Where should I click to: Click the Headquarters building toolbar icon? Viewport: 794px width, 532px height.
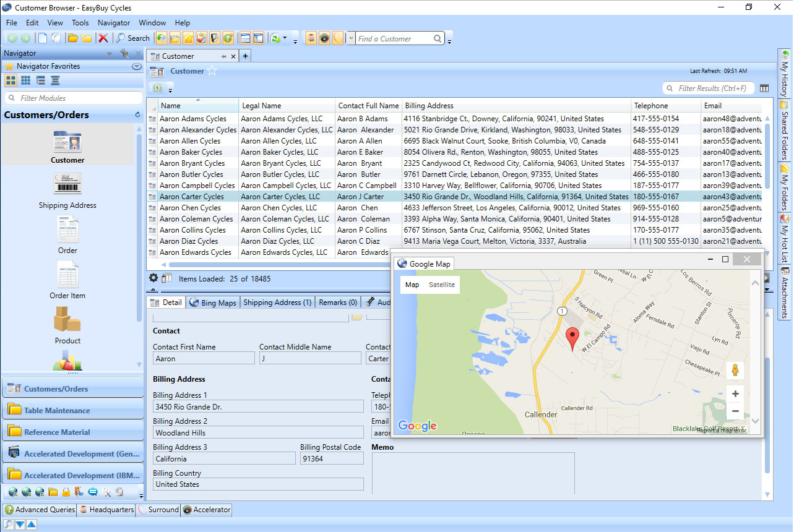coord(311,38)
